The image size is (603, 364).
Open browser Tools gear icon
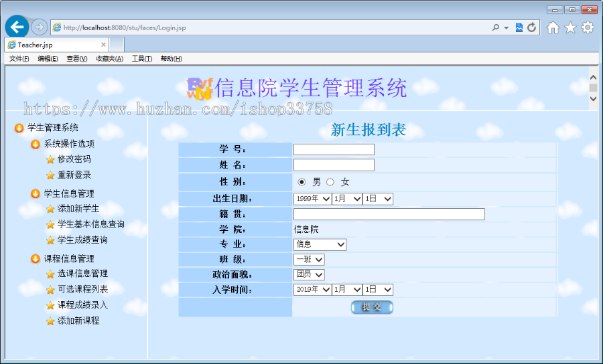pos(588,27)
